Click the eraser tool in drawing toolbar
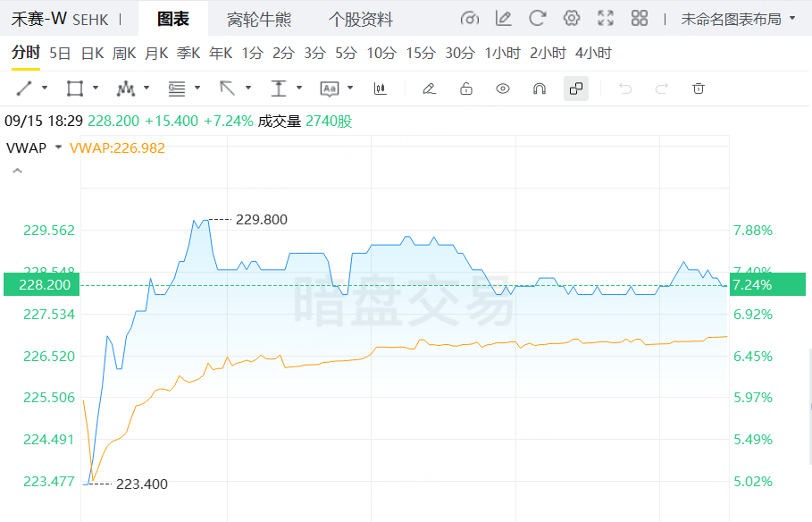Screen dimensions: 812x522 click(429, 88)
